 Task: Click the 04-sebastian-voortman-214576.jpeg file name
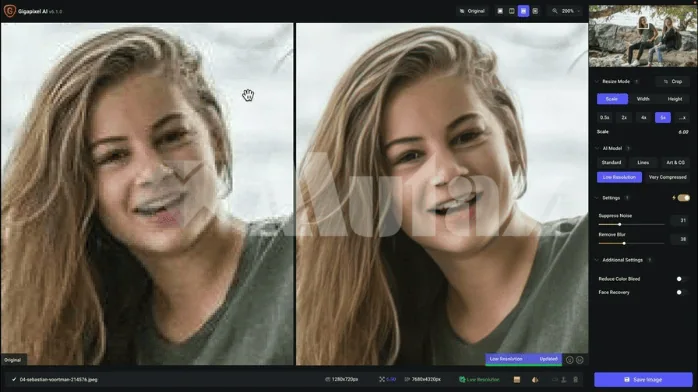[x=58, y=380]
